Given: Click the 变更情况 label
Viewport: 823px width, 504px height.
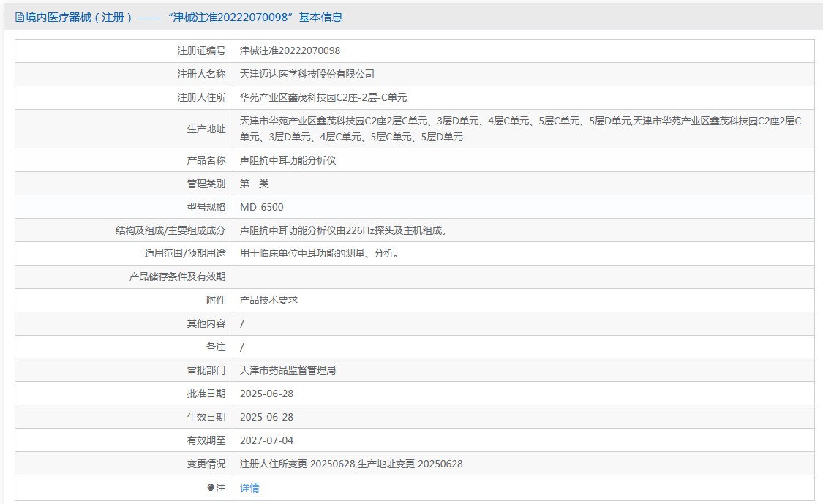Looking at the screenshot, I should click(x=206, y=464).
